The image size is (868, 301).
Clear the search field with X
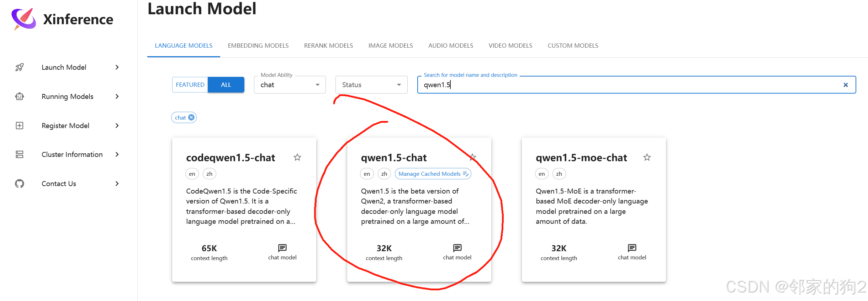tap(846, 85)
